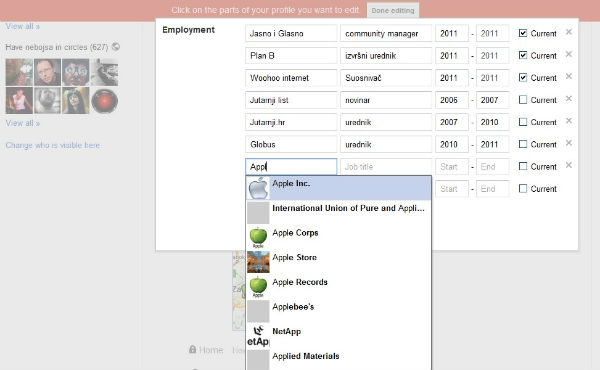The width and height of the screenshot is (600, 370).
Task: Click the Start year field in Appl row
Action: (452, 167)
